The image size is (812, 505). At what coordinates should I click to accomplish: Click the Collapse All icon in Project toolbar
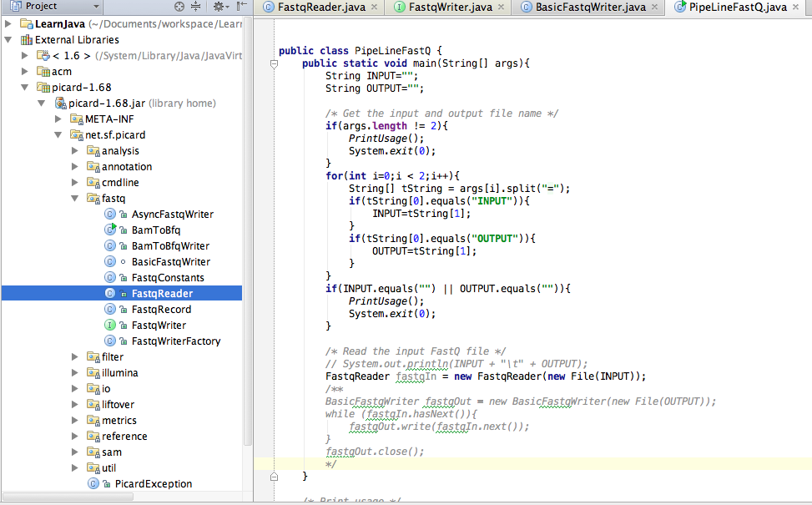click(195, 7)
